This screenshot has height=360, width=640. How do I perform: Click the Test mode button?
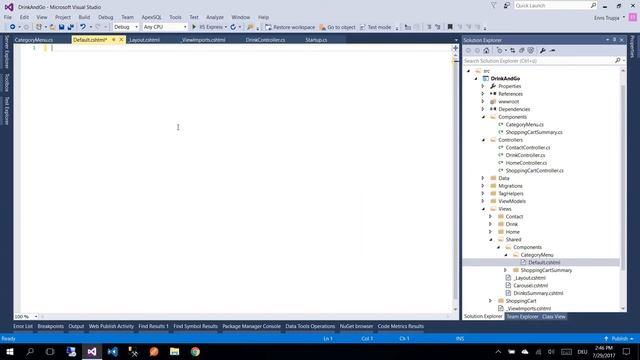point(376,27)
